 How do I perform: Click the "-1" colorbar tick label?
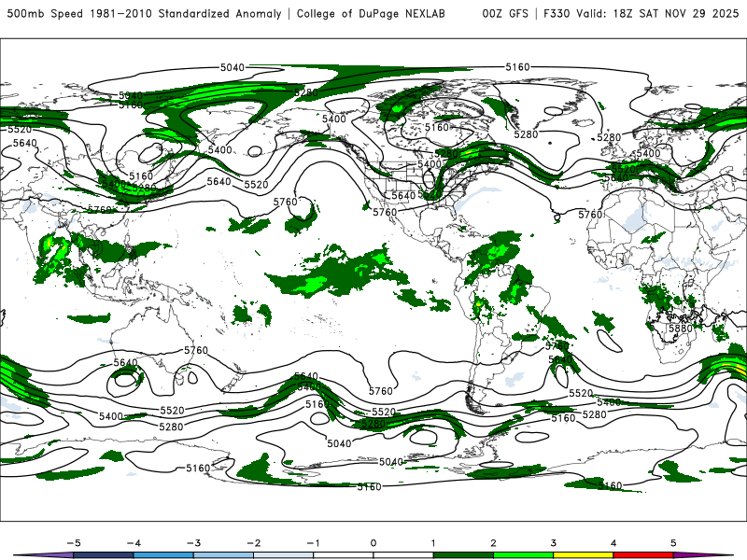tap(313, 543)
